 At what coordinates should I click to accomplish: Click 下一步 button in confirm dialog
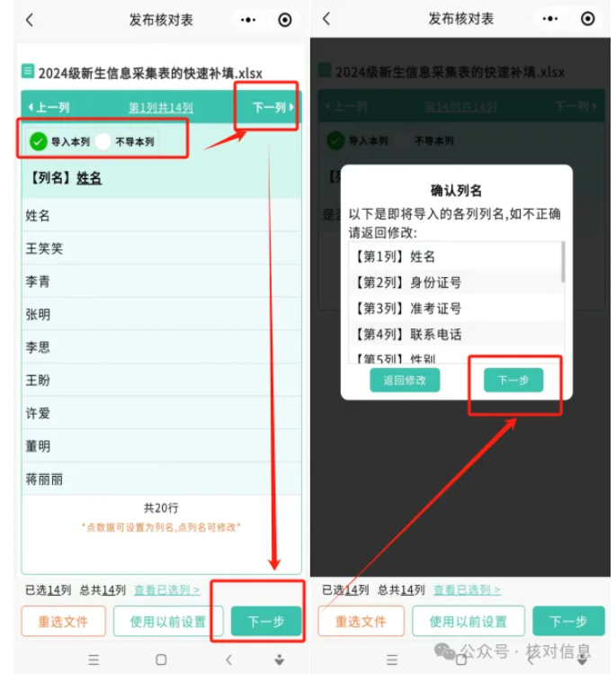coord(513,380)
